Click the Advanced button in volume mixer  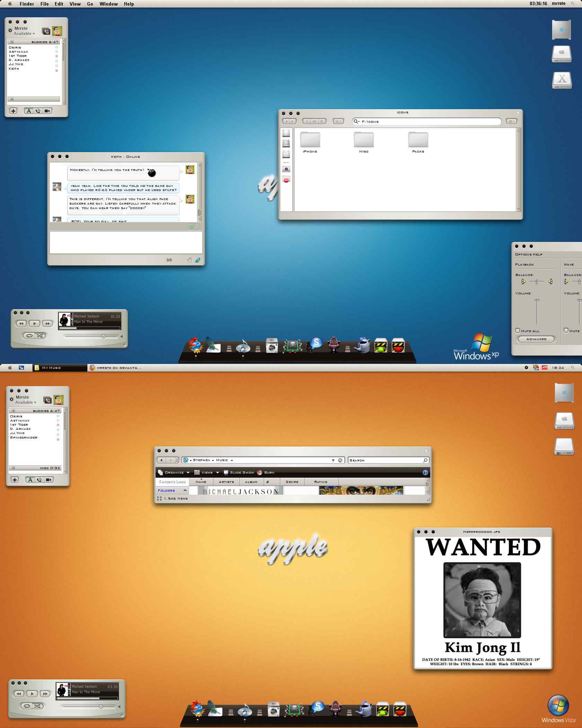[x=536, y=339]
